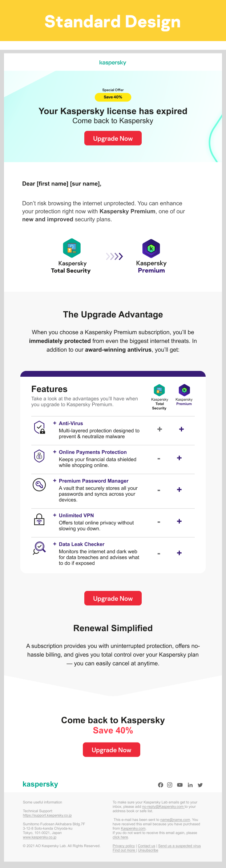Click the Online Payments Protection shield icon

tap(39, 456)
